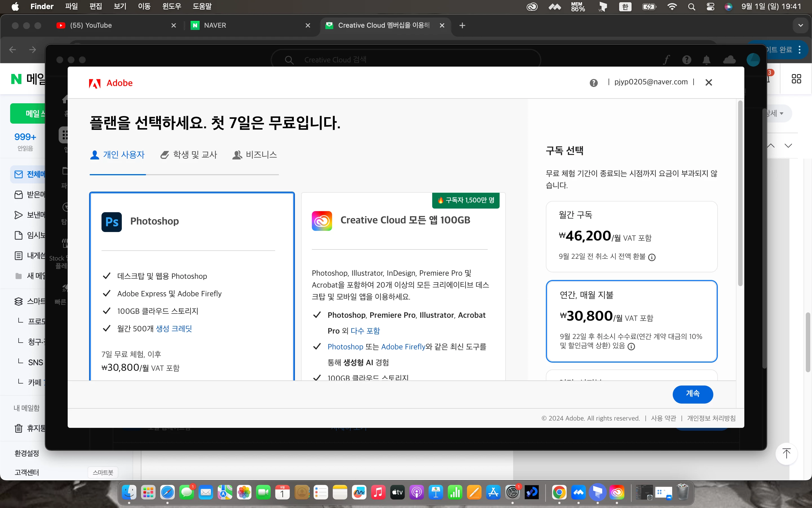Open the Korean input source menu bar icon
This screenshot has height=508, width=812.
[625, 7]
